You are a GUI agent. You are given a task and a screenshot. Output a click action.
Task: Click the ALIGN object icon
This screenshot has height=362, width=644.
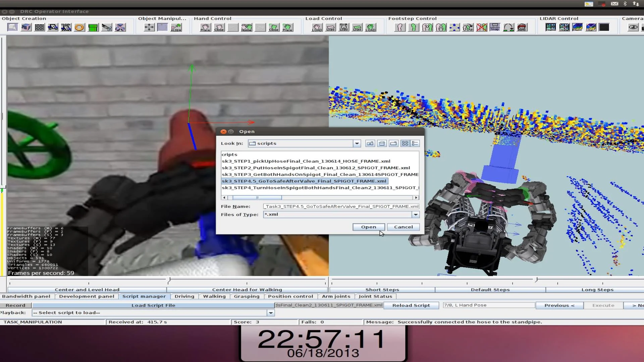[176, 27]
